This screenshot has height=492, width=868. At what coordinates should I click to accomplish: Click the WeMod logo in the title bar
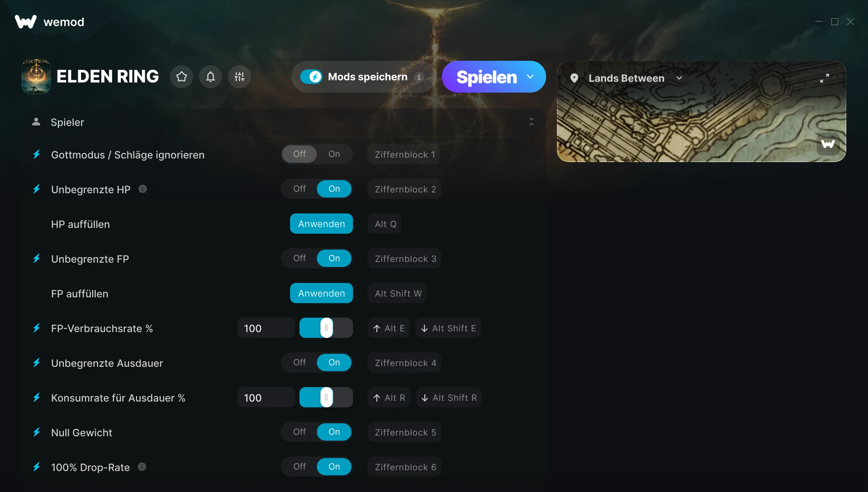[26, 22]
